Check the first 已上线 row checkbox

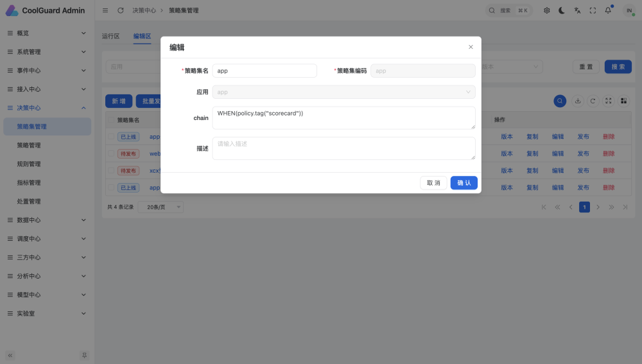coord(111,137)
